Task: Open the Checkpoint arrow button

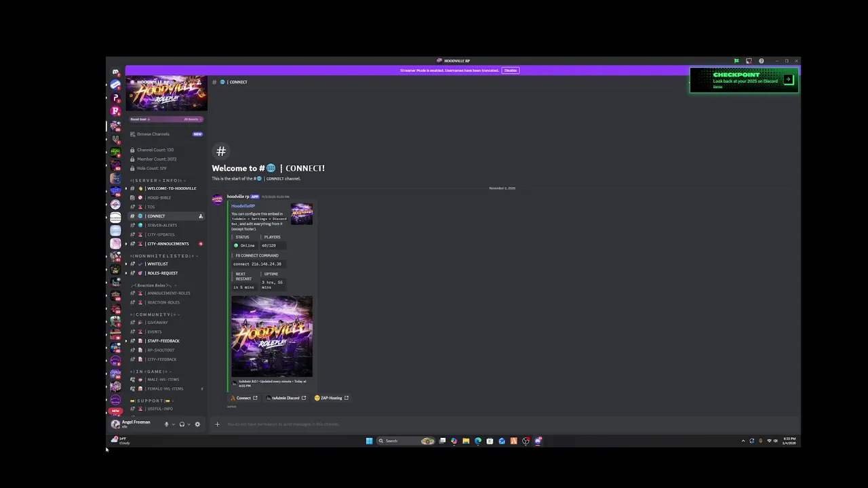Action: click(788, 79)
